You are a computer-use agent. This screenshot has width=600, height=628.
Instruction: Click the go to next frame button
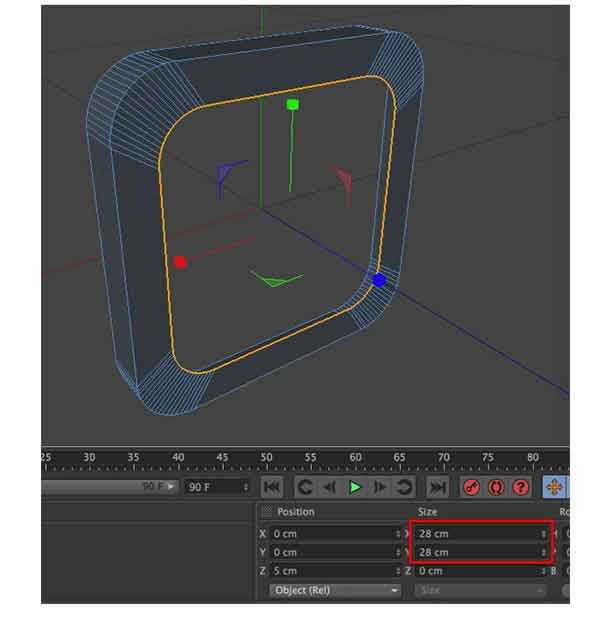point(380,487)
